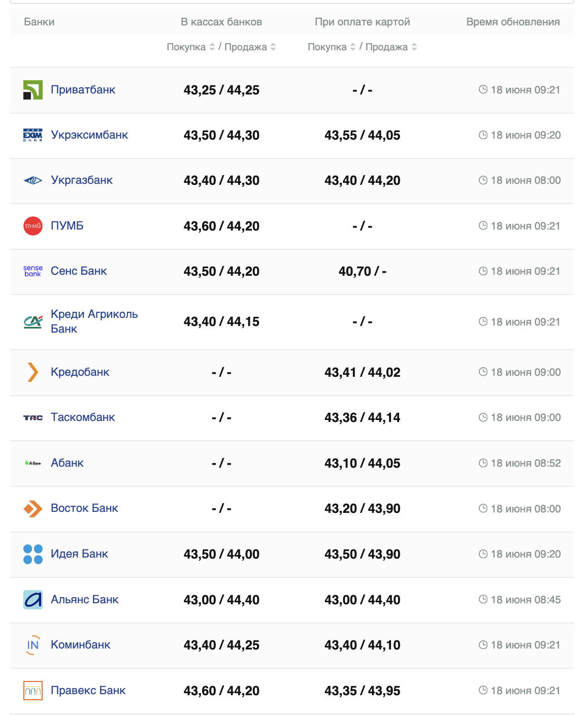Image resolution: width=588 pixels, height=715 pixels.
Task: Click the Восток Банк orange logo
Action: [33, 508]
